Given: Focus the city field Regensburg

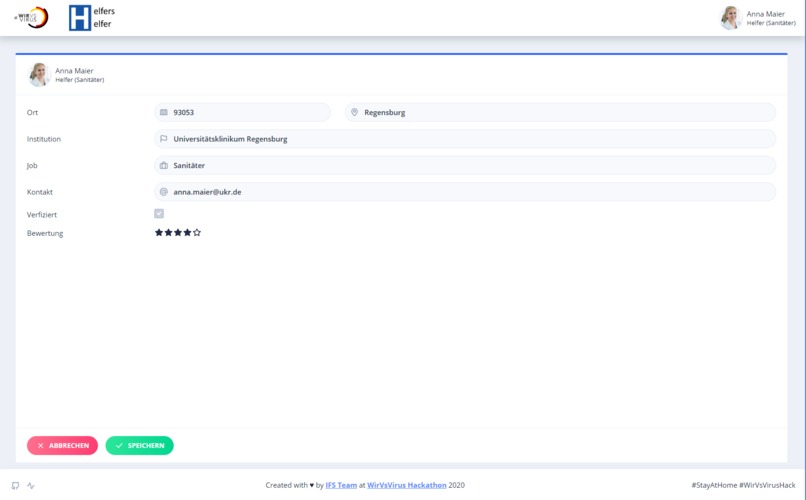Looking at the screenshot, I should pyautogui.click(x=560, y=112).
